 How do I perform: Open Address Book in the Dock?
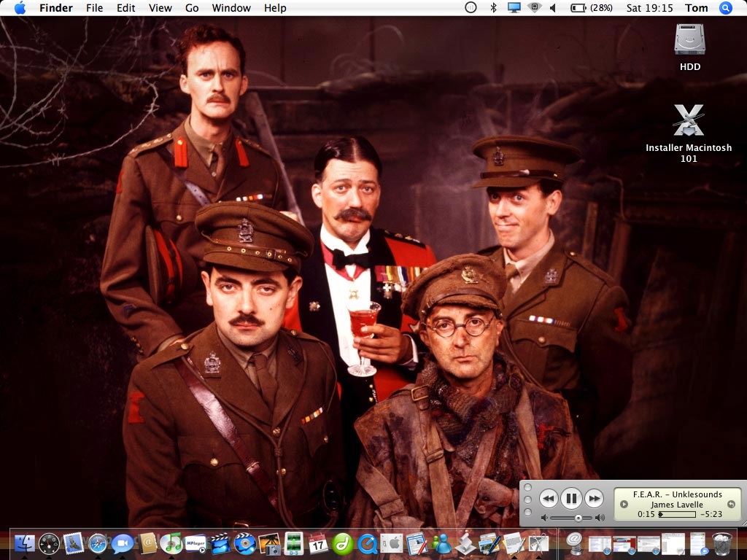[147, 543]
